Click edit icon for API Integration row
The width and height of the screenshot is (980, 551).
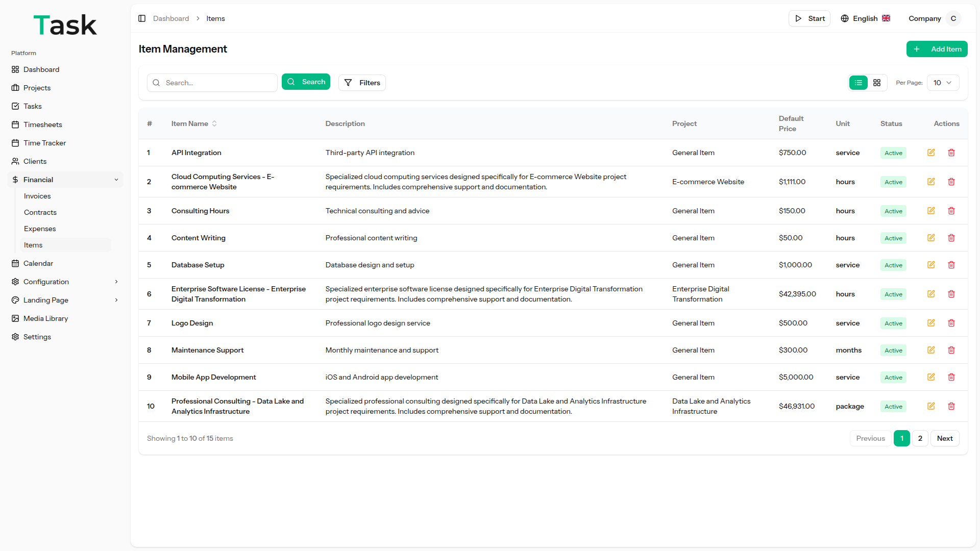931,153
